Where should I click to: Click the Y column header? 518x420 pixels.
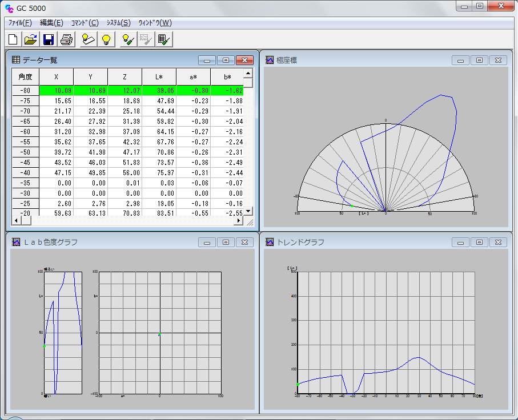(x=90, y=77)
